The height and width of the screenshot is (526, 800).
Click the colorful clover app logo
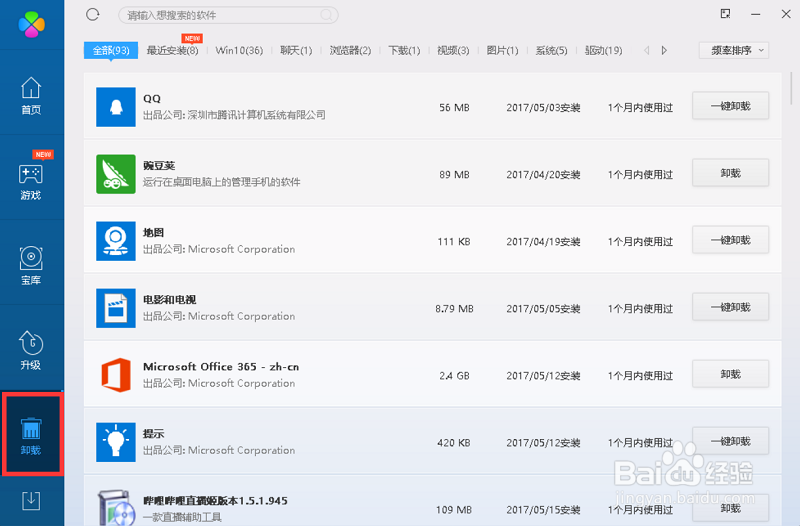(x=32, y=24)
